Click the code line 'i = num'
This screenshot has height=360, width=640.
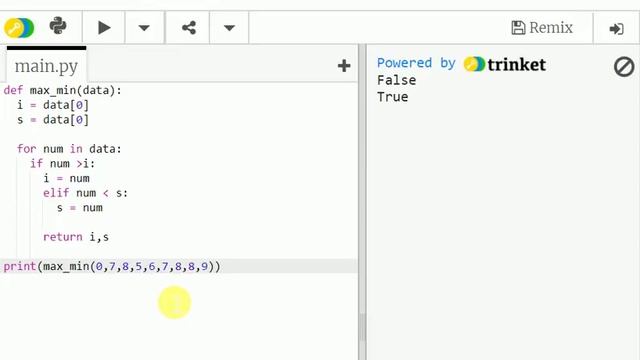point(66,178)
